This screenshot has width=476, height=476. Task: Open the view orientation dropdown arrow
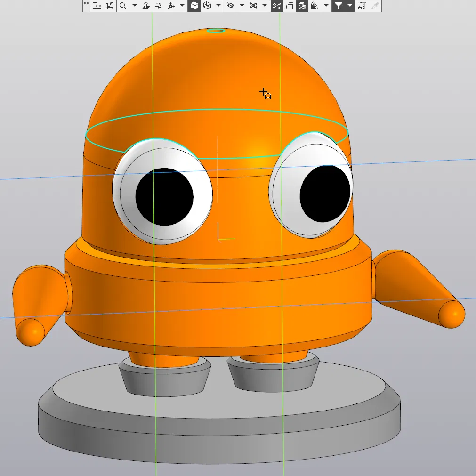[x=182, y=6]
